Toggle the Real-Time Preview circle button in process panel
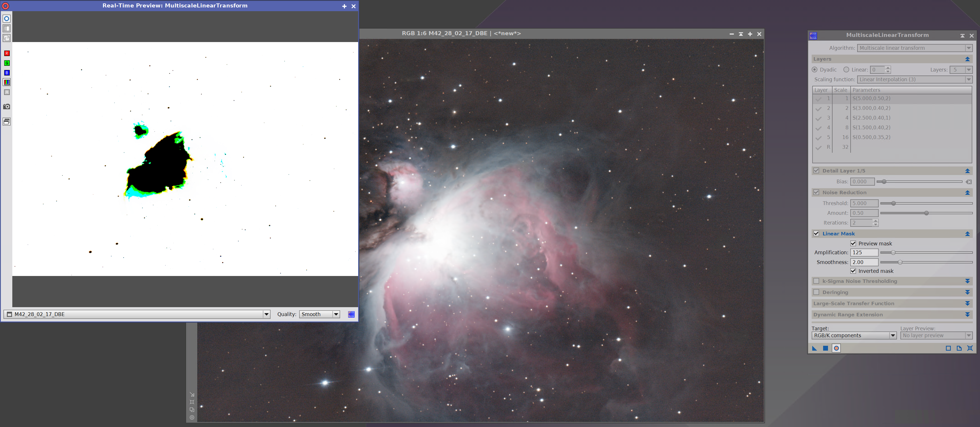980x427 pixels. [x=836, y=348]
